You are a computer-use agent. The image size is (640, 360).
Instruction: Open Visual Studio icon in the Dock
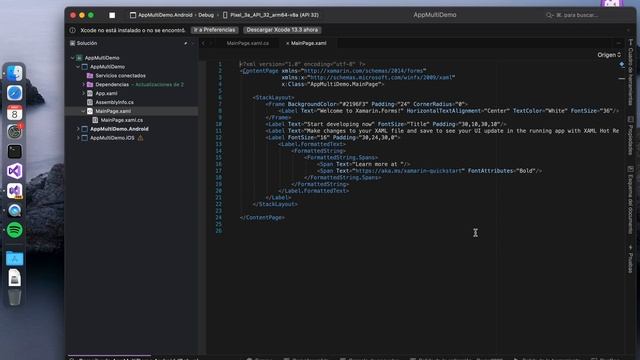15,171
